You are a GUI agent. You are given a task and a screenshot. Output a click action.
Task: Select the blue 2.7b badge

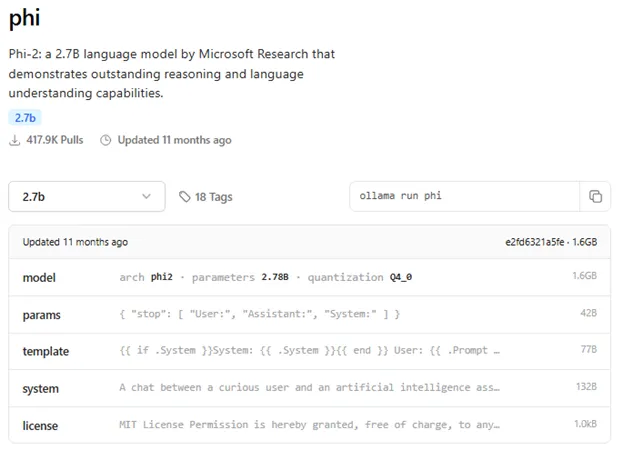pyautogui.click(x=25, y=118)
